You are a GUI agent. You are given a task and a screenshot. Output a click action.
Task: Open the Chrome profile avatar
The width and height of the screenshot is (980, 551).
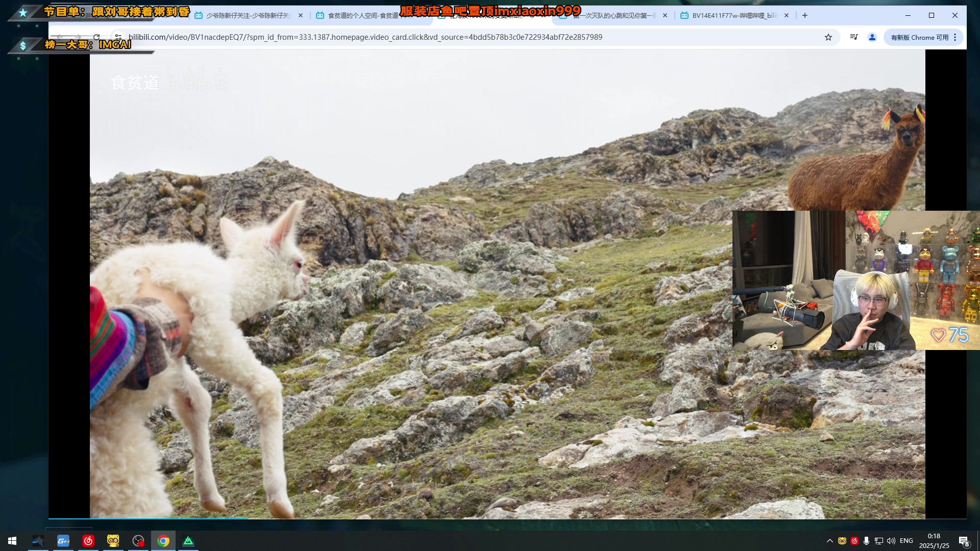[872, 37]
